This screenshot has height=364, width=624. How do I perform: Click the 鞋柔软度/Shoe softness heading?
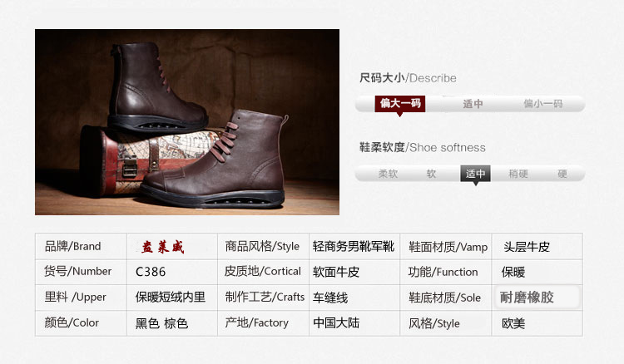click(x=422, y=147)
